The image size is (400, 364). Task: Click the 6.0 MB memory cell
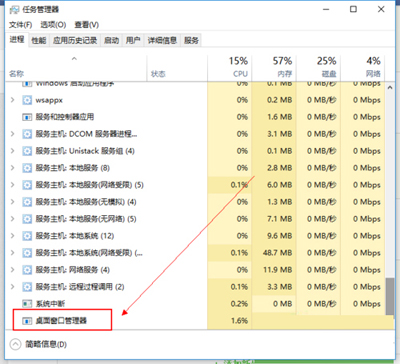coord(274,185)
